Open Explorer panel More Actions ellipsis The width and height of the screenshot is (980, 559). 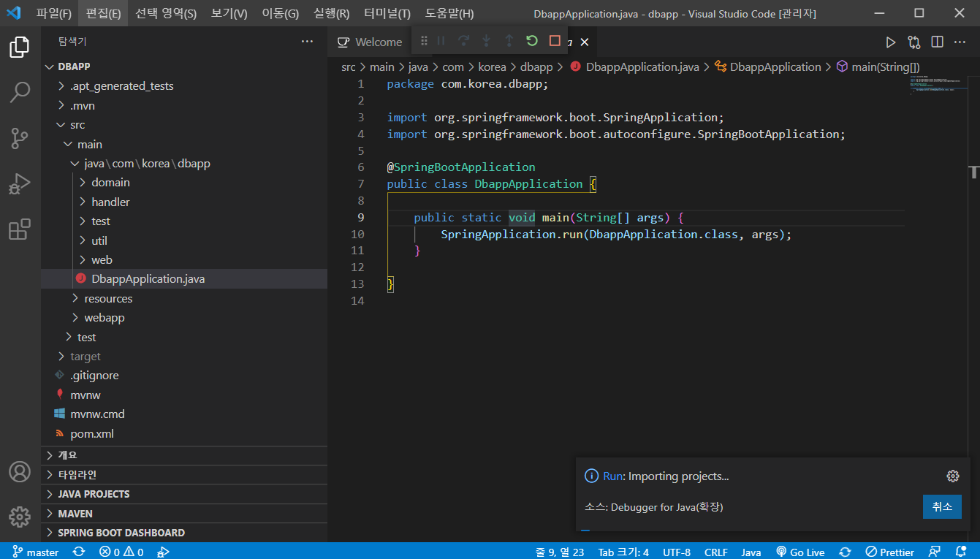307,42
